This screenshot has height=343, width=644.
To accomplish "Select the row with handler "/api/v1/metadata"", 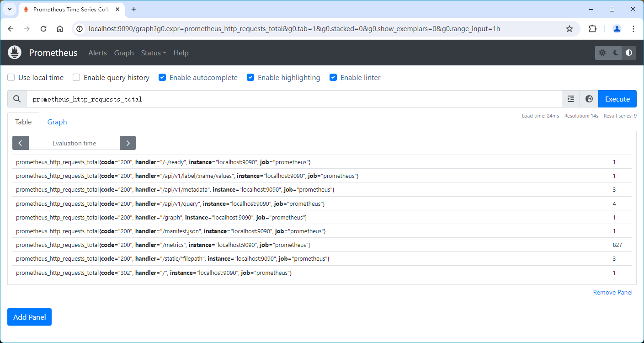I will point(322,189).
